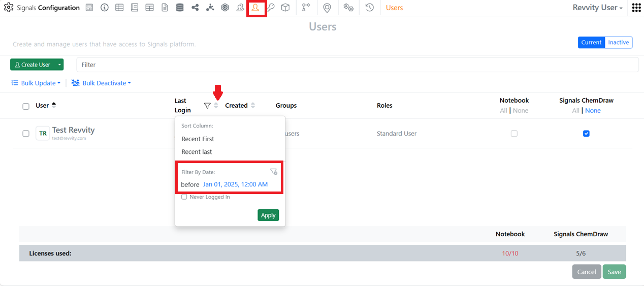Open the notebook book icon in toolbar

point(135,8)
